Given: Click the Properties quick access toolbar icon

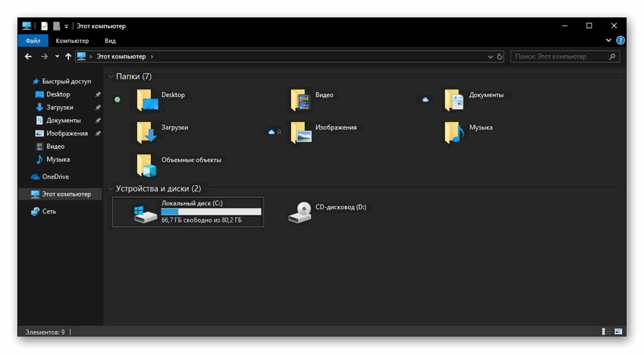Looking at the screenshot, I should point(44,26).
